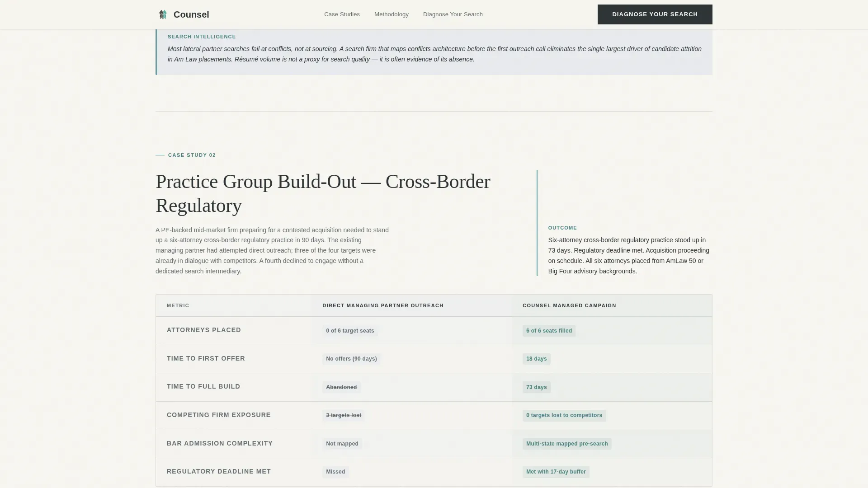Viewport: 868px width, 488px height.
Task: Click the dark DIAGNOSE YOUR SEARCH button
Action: click(655, 14)
